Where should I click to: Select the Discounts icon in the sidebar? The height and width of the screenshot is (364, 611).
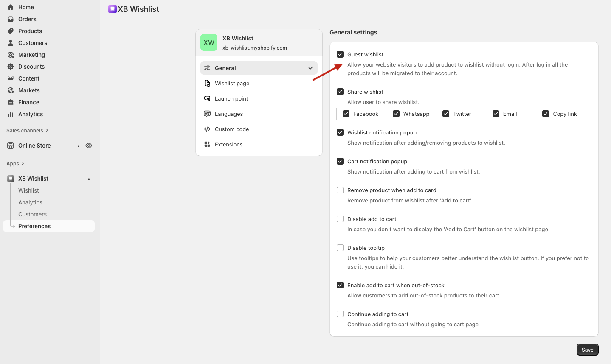(x=10, y=67)
